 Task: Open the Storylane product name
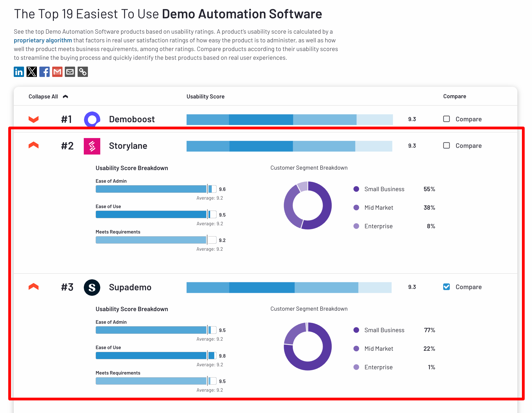128,146
